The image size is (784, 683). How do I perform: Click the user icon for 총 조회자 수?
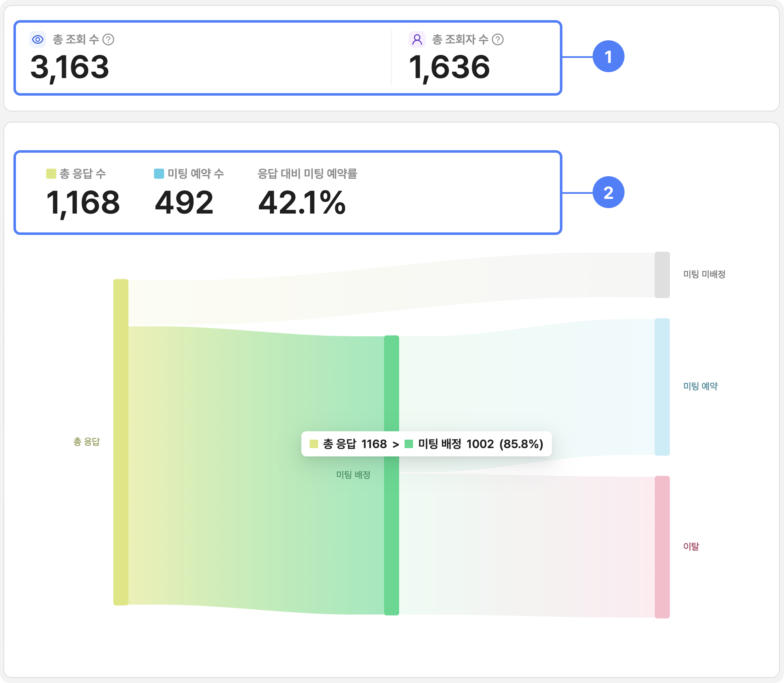(417, 40)
